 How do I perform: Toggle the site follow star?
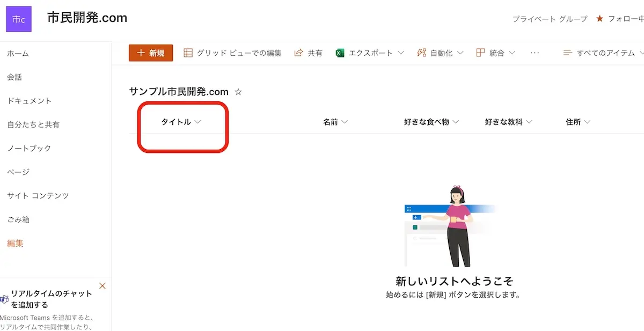(599, 19)
